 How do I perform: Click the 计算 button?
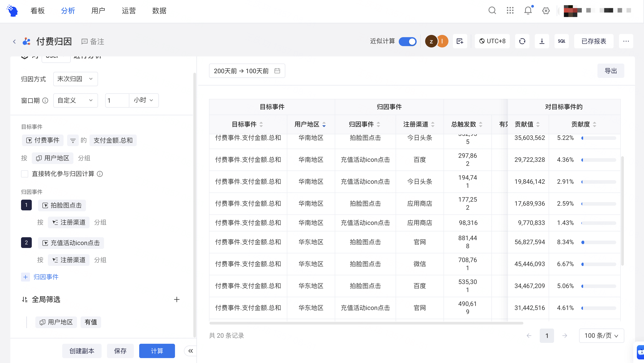click(157, 351)
